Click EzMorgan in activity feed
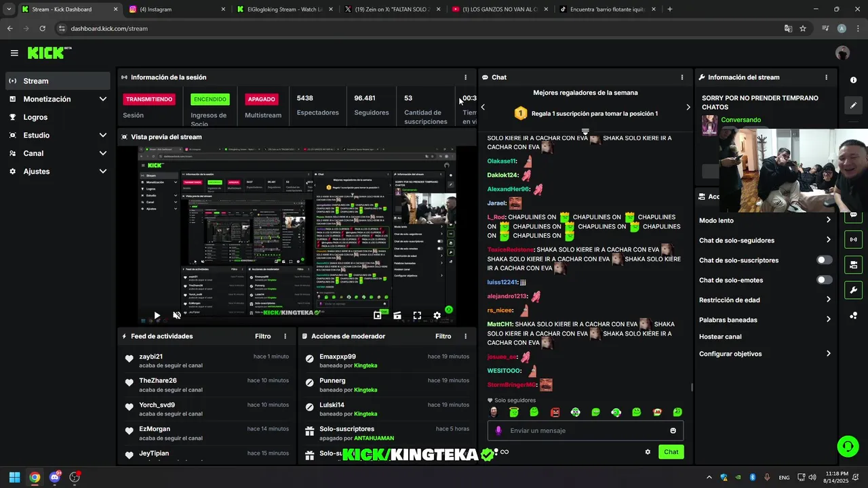 tap(155, 429)
